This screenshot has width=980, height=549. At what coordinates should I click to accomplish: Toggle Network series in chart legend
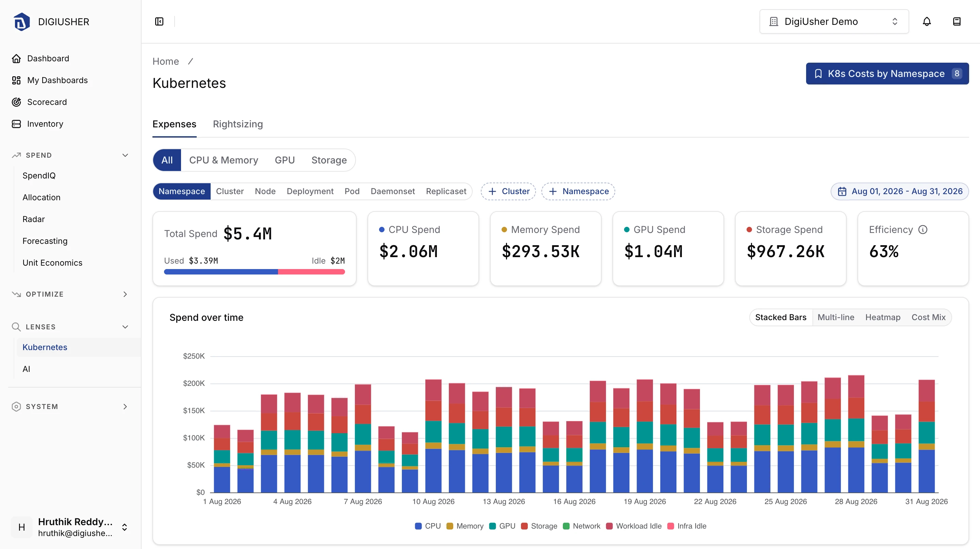coord(581,526)
